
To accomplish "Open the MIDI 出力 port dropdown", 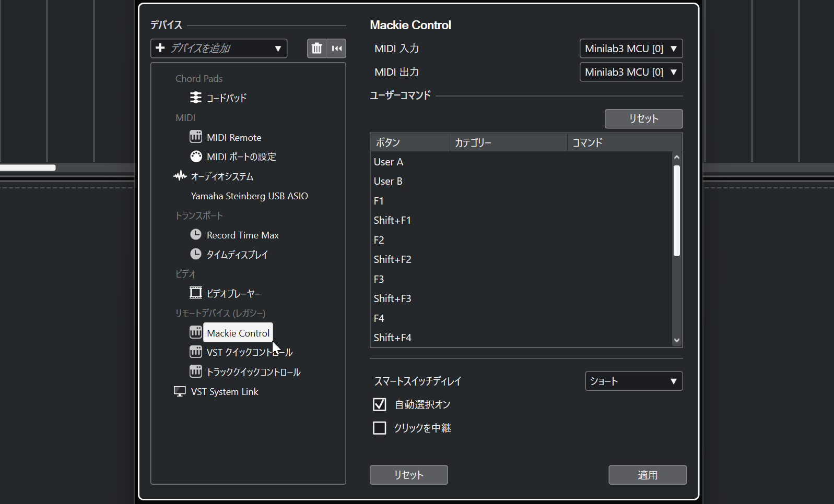I will (x=631, y=72).
